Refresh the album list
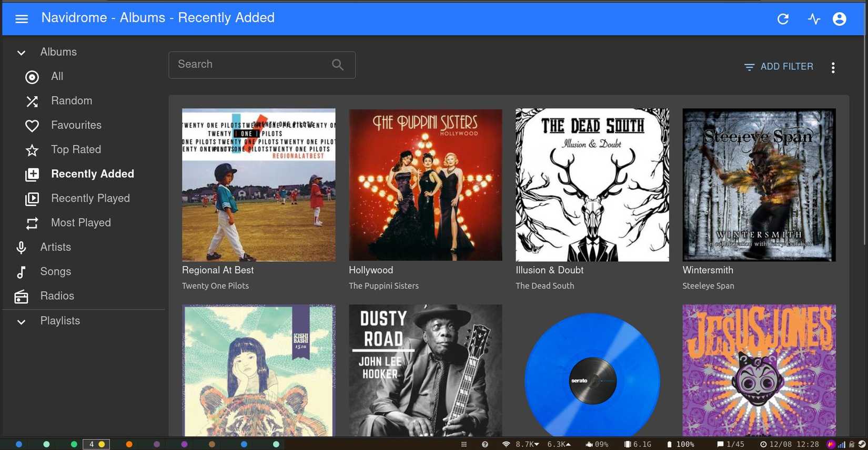 pos(783,19)
